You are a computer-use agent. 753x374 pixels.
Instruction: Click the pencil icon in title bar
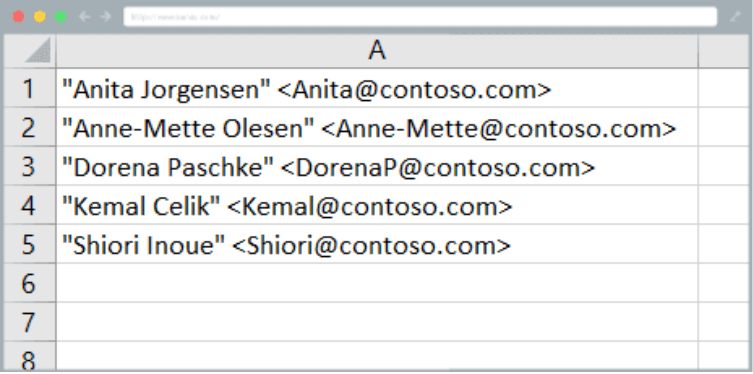(735, 17)
